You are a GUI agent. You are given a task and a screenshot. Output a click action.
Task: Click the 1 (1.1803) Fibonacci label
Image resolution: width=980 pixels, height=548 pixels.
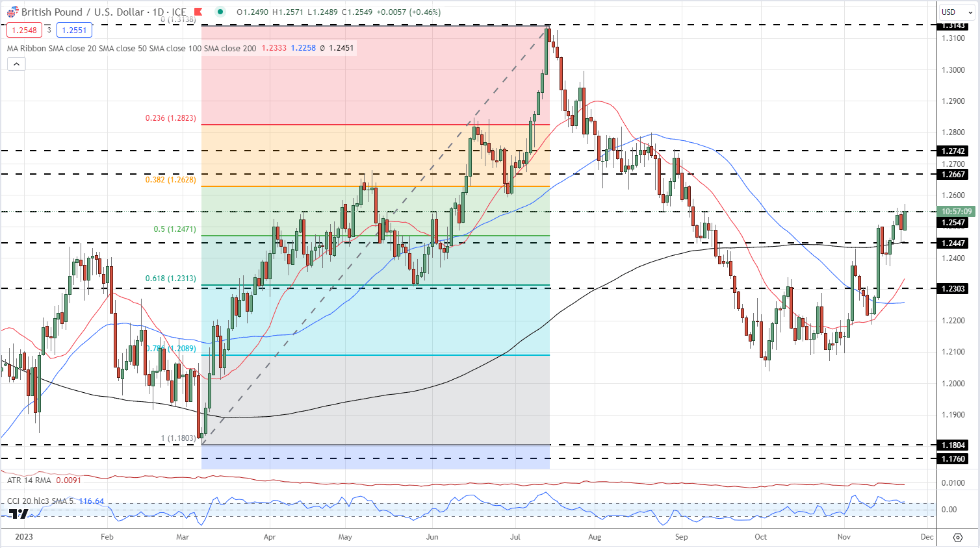[178, 438]
